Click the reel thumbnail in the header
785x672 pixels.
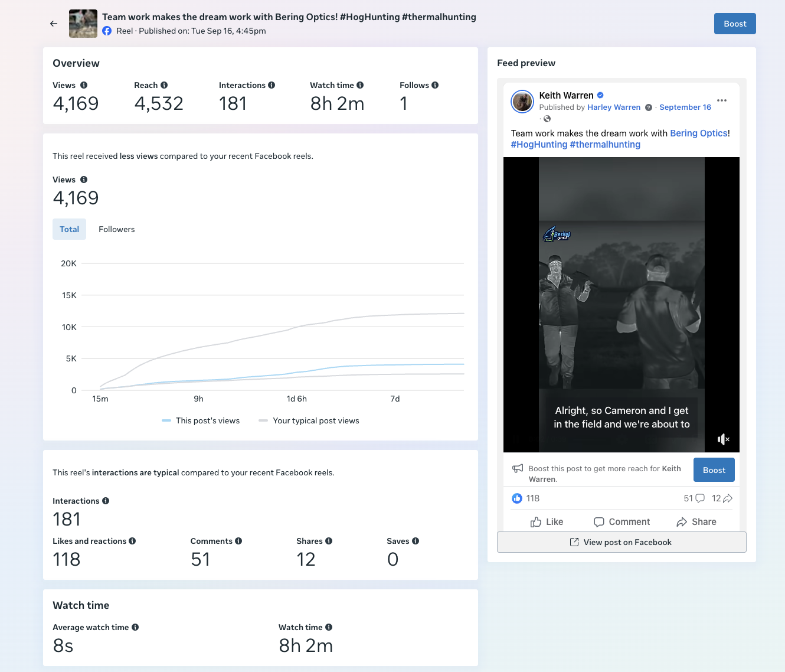pos(83,24)
